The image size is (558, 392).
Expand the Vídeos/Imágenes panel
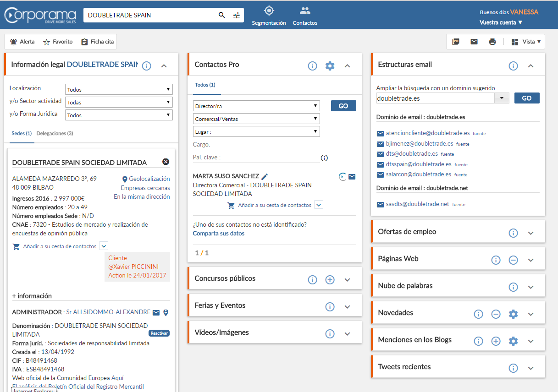click(x=347, y=334)
